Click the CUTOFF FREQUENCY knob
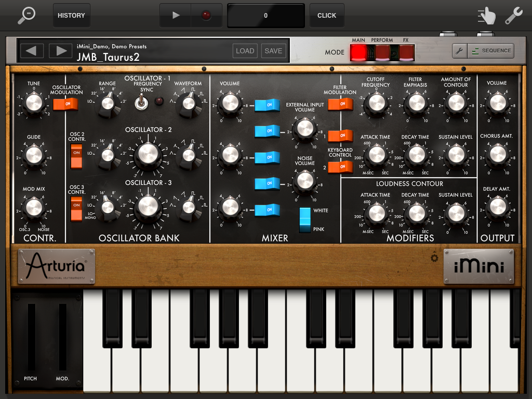 tap(376, 103)
